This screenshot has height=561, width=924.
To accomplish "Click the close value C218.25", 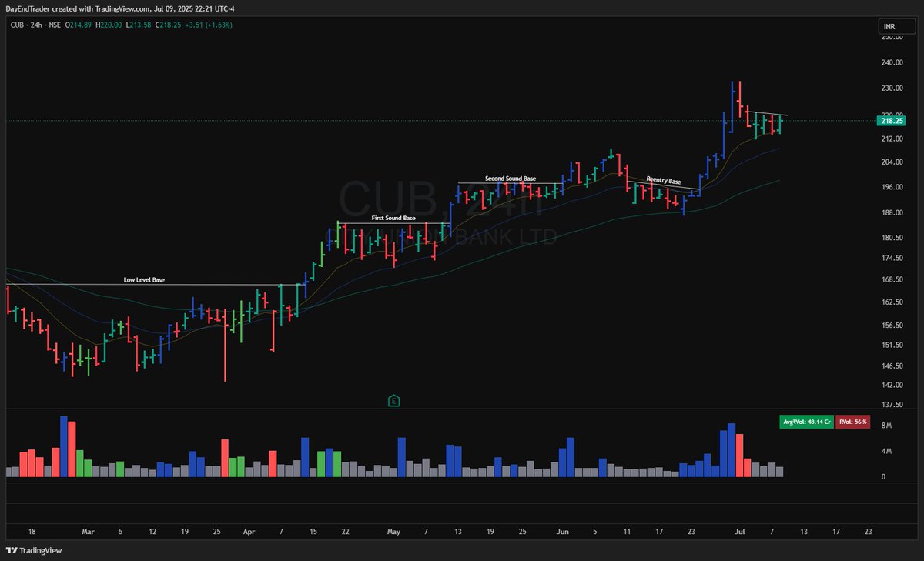I will click(169, 25).
